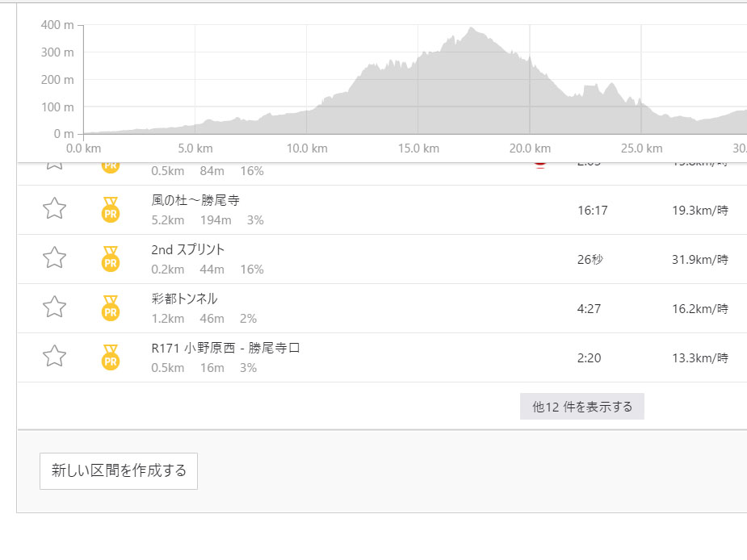Open segment 風の杜〜勝尾寺
747x560 pixels.
195,200
